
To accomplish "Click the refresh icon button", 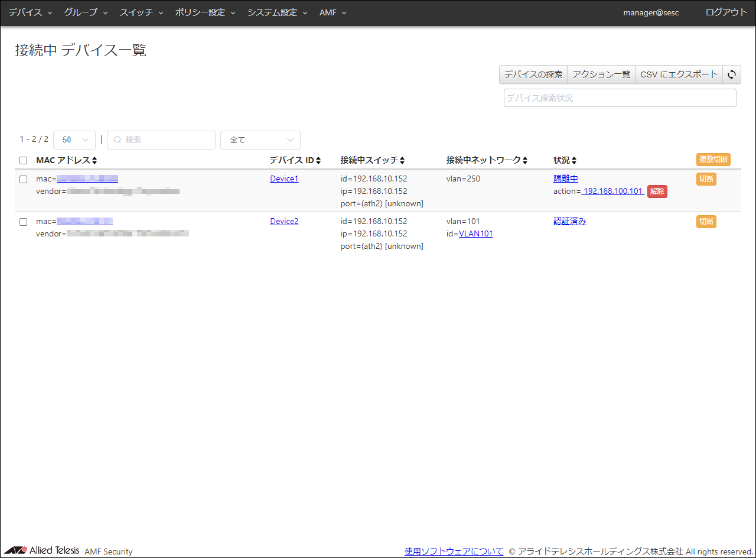I will point(732,74).
